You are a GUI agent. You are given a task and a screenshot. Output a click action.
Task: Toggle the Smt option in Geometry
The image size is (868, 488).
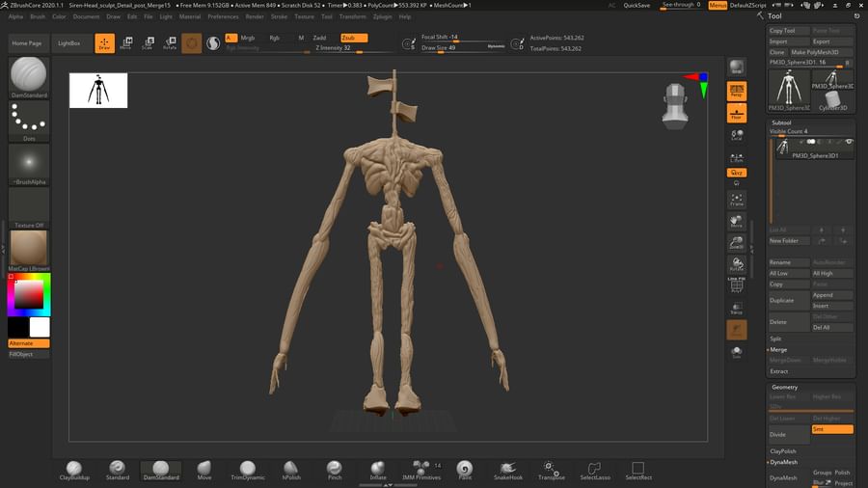coord(832,429)
